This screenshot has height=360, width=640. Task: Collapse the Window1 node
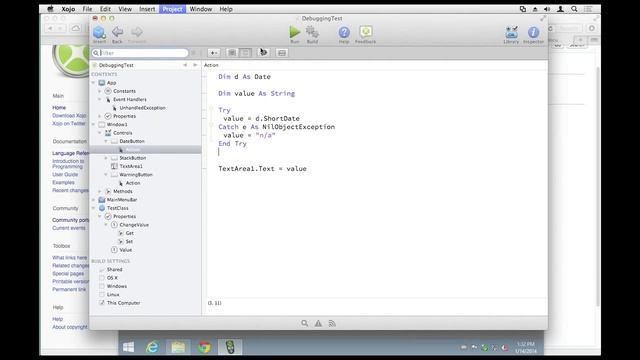[93, 124]
